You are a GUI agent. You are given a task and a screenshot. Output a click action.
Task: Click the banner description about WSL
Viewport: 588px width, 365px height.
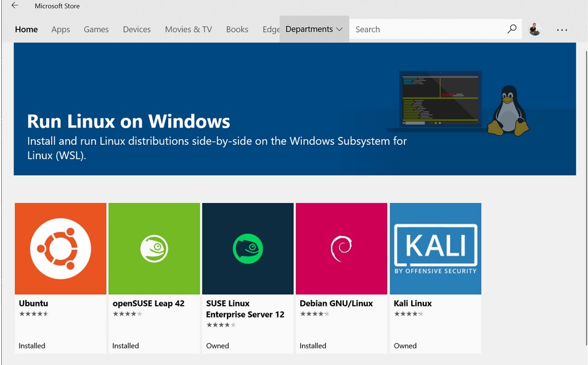(x=217, y=148)
